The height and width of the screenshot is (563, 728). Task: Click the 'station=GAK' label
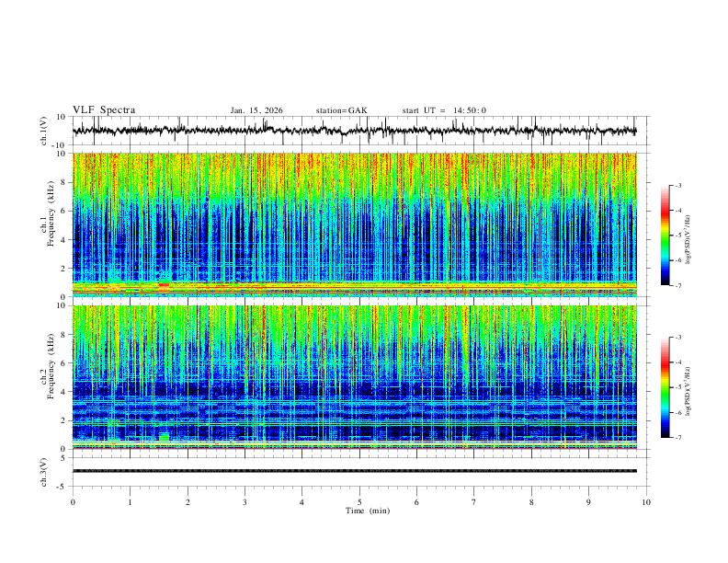pos(341,110)
